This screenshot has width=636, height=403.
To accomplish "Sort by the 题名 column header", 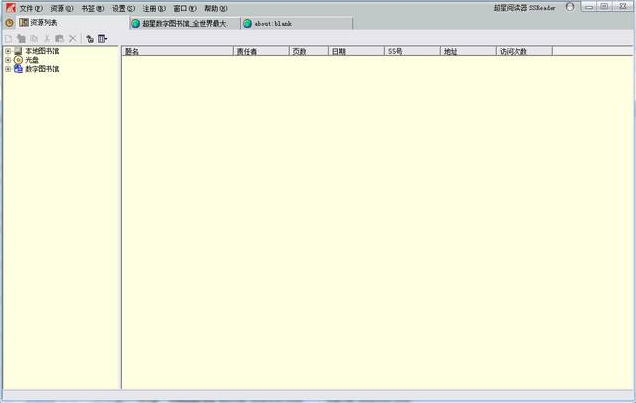I will point(178,51).
